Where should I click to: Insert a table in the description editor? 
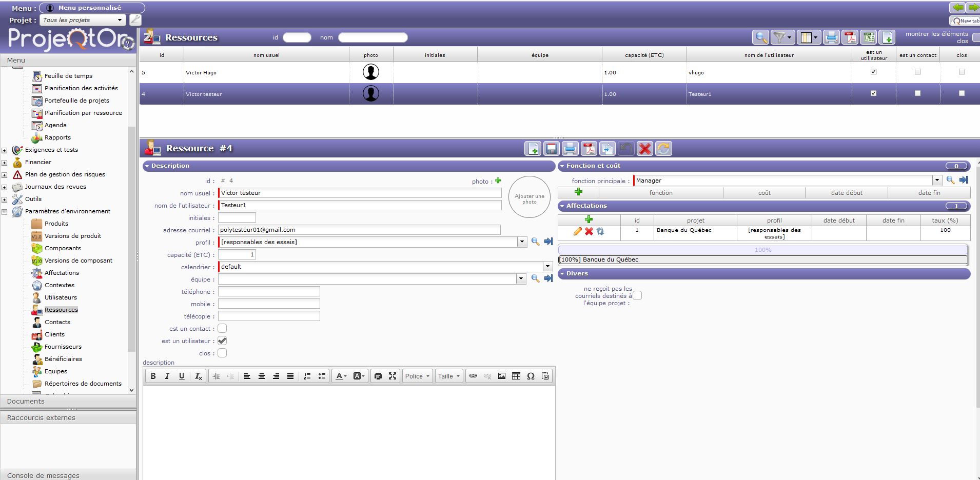516,376
